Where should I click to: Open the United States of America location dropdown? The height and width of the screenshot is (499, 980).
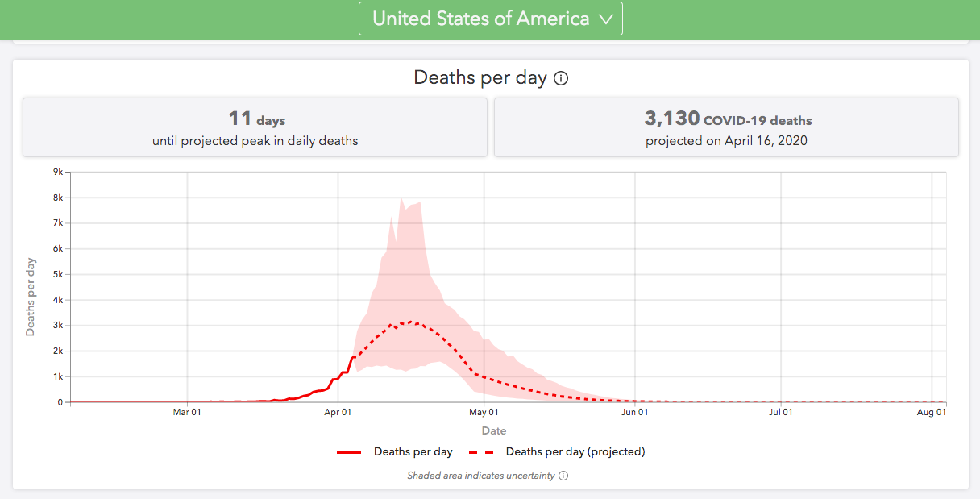click(x=481, y=19)
